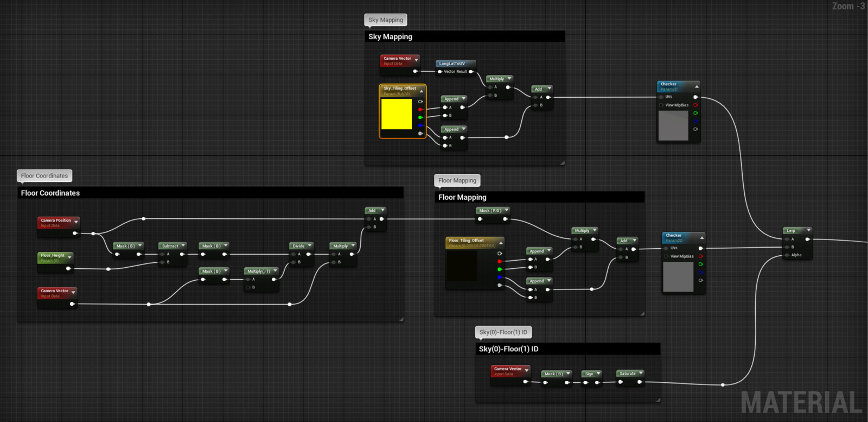Click the A input pin on Subtract node
868x422 pixels.
coord(162,254)
